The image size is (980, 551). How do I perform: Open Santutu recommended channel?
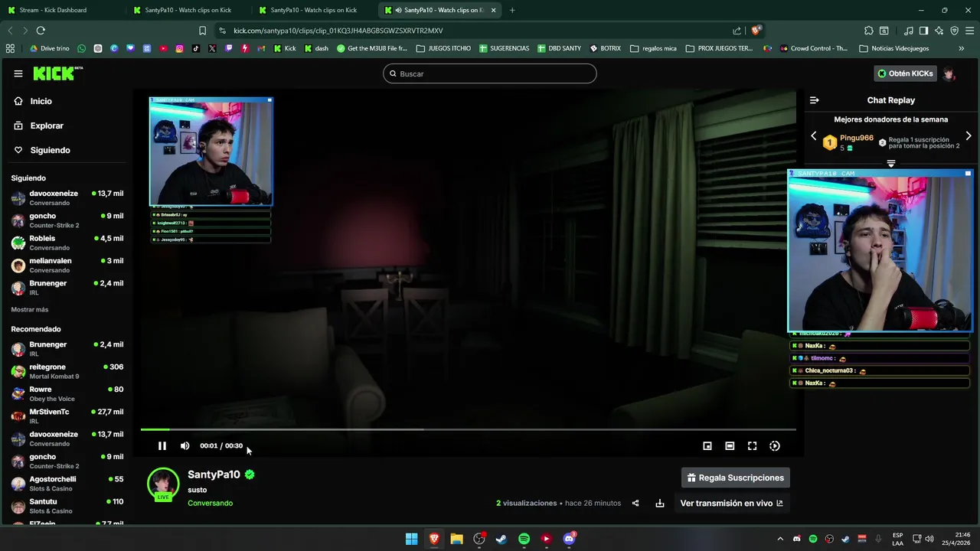(x=67, y=506)
